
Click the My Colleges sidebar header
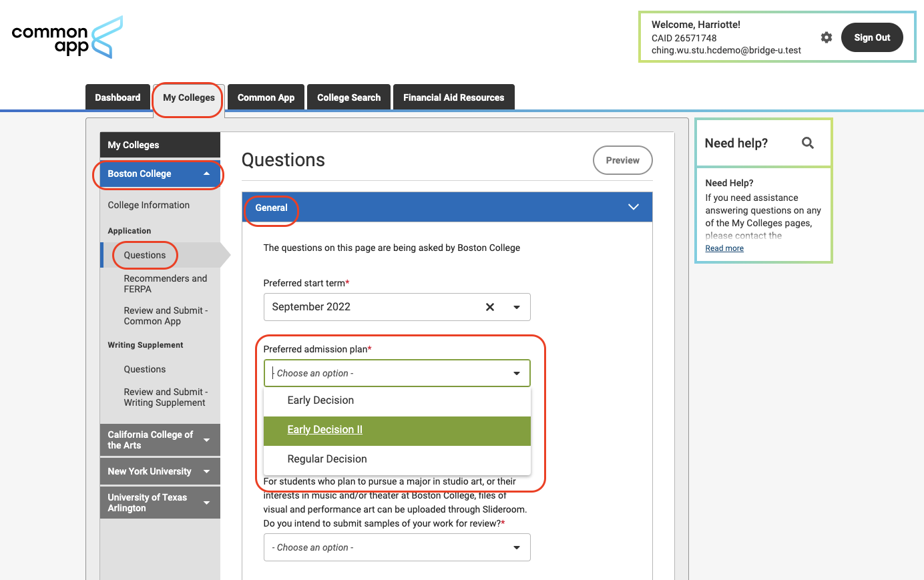(x=160, y=145)
